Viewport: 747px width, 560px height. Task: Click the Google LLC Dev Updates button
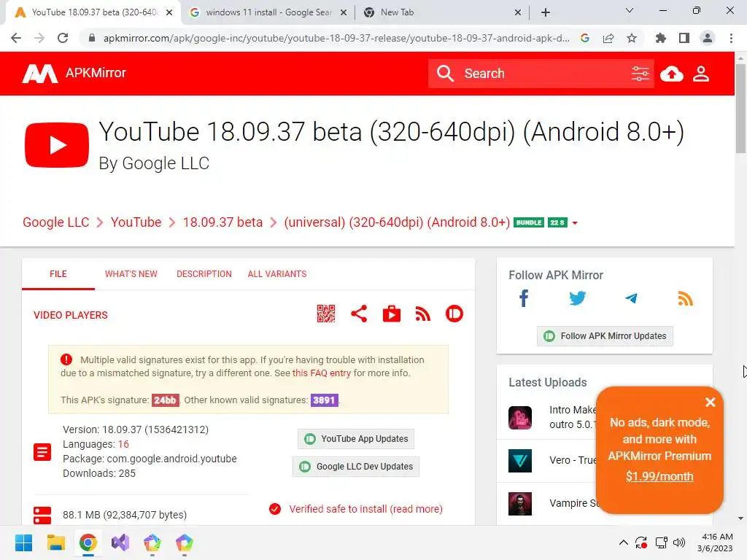tap(356, 467)
